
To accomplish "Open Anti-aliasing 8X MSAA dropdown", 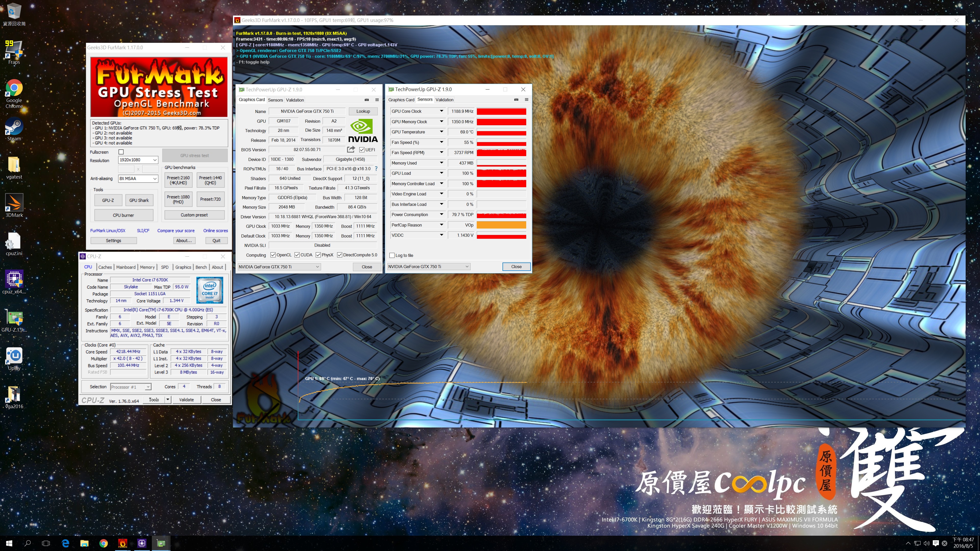I will 138,178.
